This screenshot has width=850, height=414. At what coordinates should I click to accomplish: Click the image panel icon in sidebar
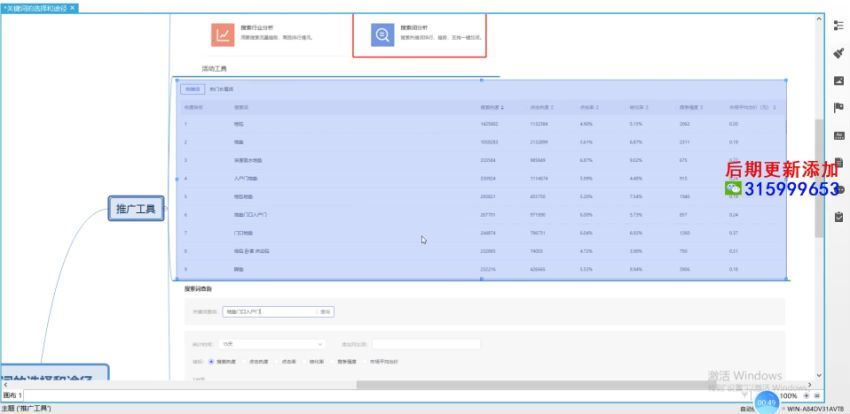coord(838,80)
